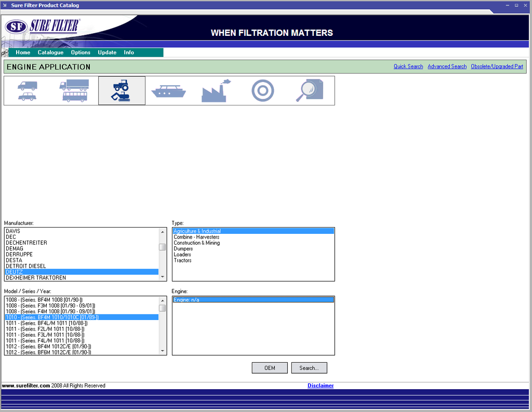Minimize the Sure Filter catalog window
Screen dimensions: 532x412
pyautogui.click(x=508, y=5)
